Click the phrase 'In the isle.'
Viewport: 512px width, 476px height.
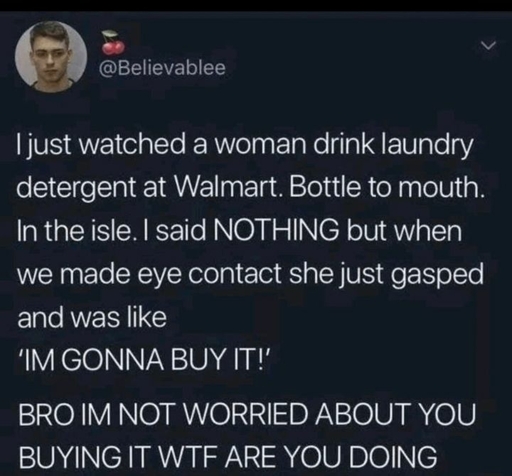click(x=75, y=230)
